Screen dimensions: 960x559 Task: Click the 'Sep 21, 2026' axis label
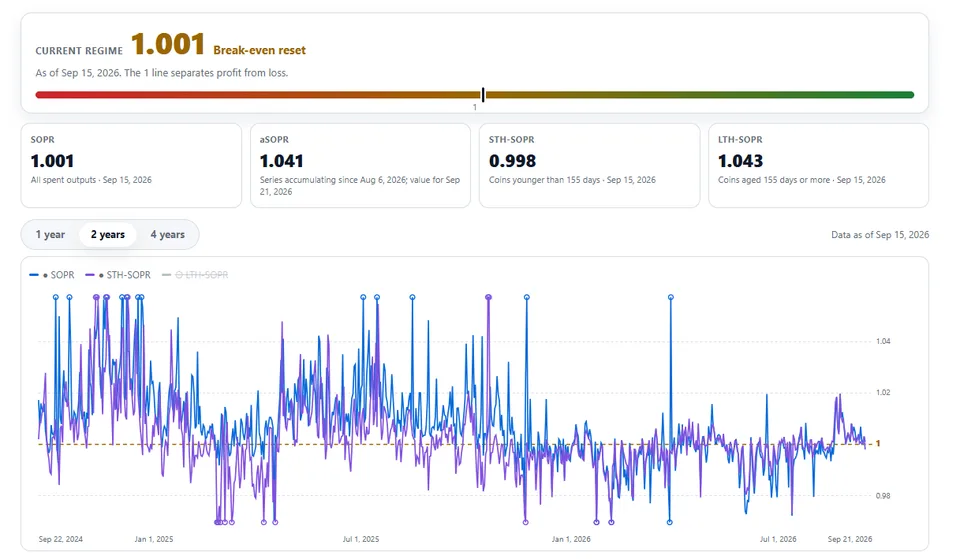point(850,539)
